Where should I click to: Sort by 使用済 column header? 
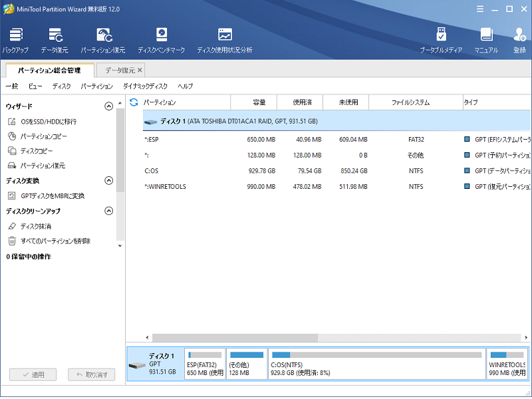click(x=300, y=102)
